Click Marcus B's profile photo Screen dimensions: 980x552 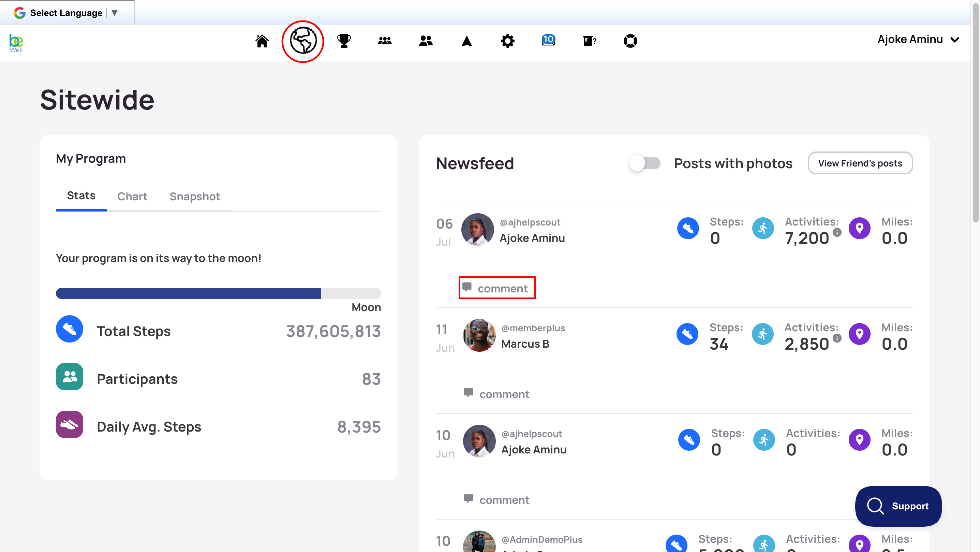479,335
